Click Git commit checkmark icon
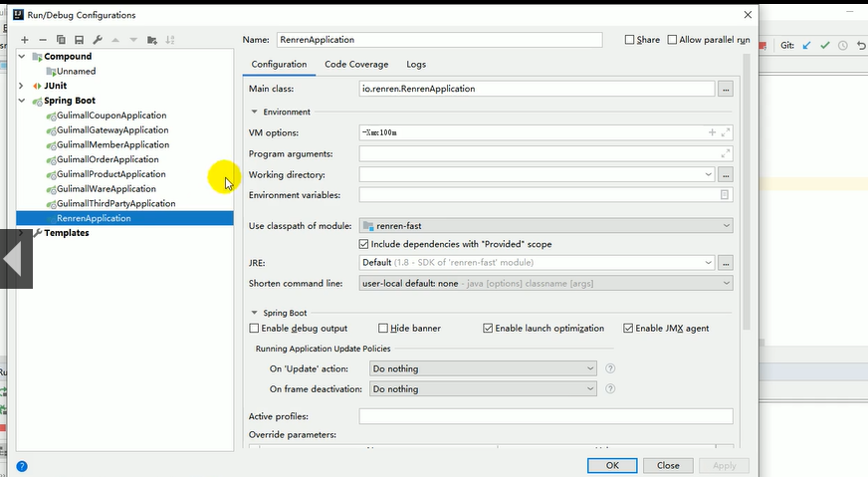868x477 pixels. 825,46
